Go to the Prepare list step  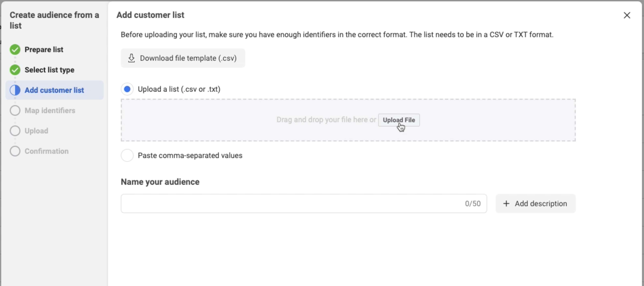pyautogui.click(x=44, y=50)
